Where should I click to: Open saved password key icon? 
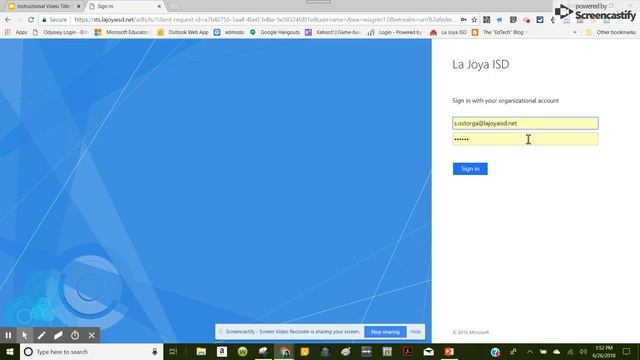464,20
